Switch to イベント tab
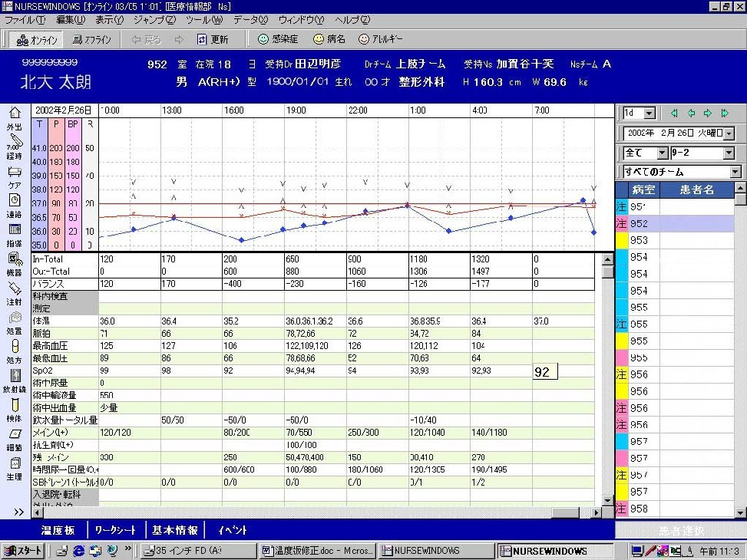 click(x=233, y=530)
